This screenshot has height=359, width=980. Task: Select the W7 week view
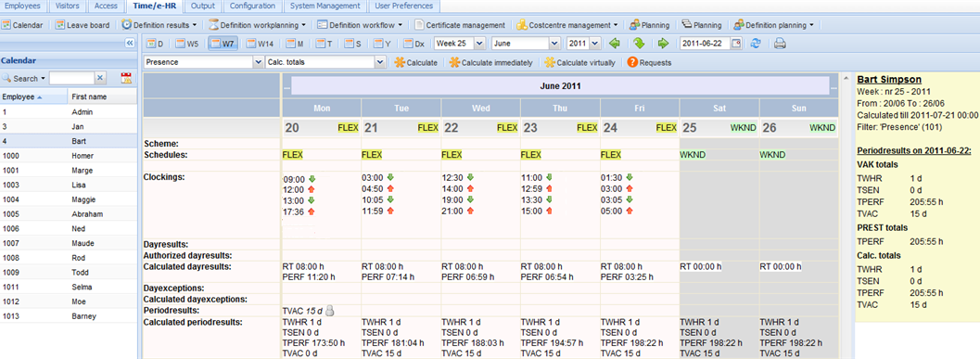(223, 44)
